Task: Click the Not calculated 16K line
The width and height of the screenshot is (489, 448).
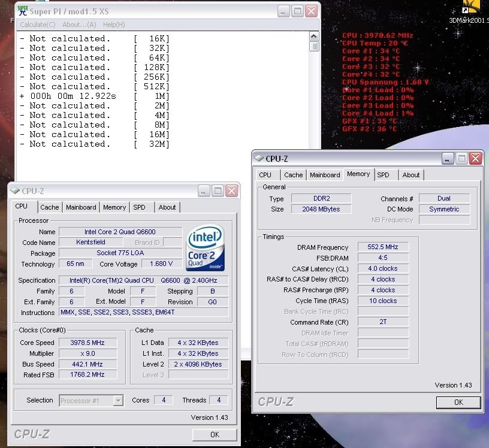Action: tap(95, 39)
